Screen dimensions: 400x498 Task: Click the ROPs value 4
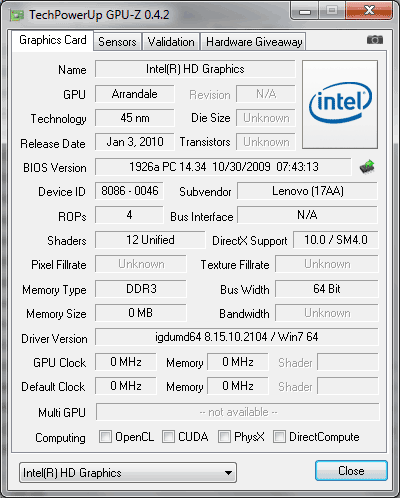[x=129, y=215]
